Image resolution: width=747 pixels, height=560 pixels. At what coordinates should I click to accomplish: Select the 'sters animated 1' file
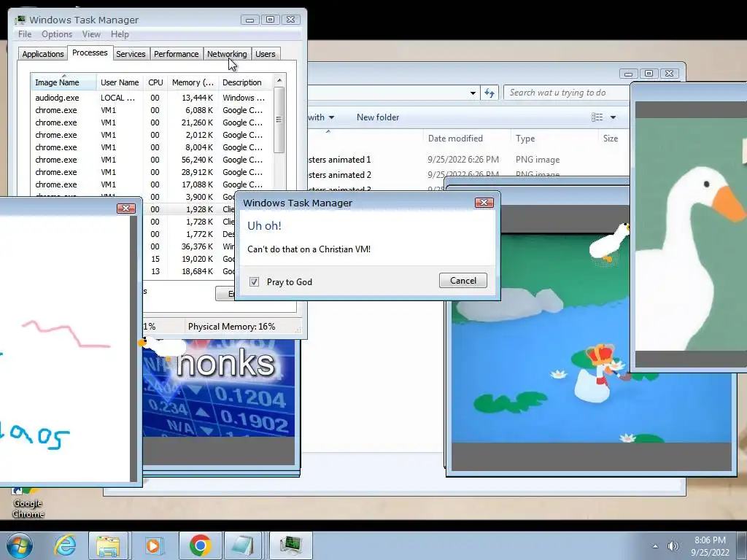pyautogui.click(x=339, y=160)
